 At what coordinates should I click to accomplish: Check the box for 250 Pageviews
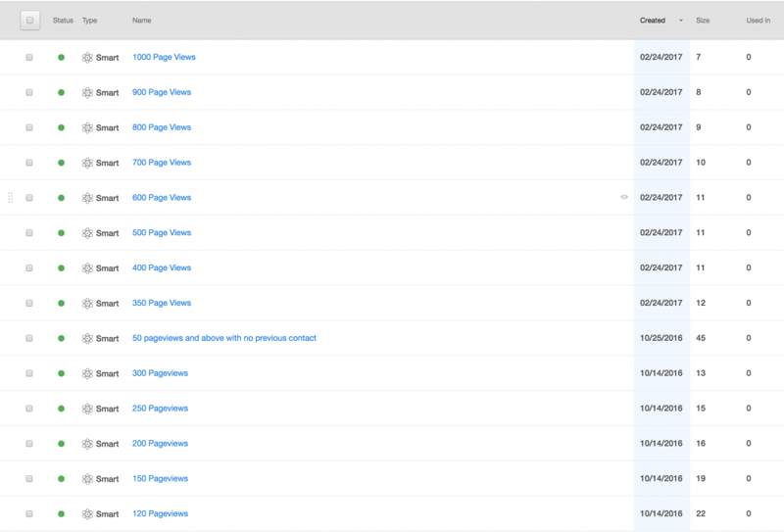pyautogui.click(x=29, y=409)
